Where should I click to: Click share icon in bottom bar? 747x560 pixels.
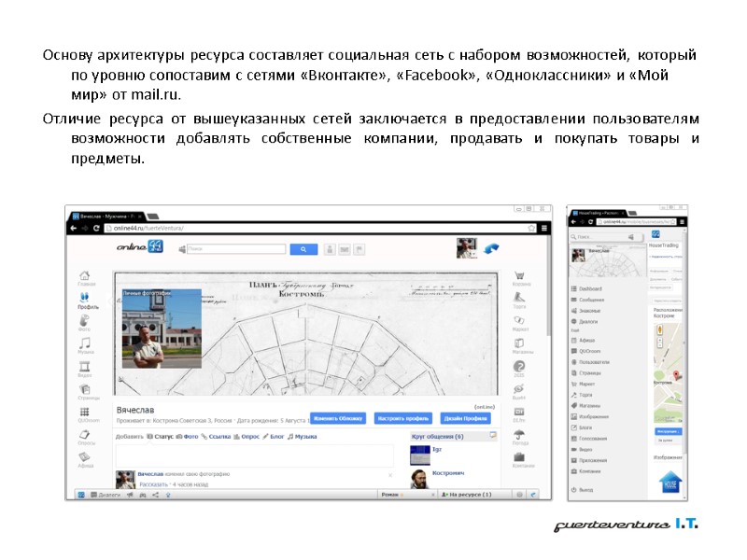click(155, 495)
